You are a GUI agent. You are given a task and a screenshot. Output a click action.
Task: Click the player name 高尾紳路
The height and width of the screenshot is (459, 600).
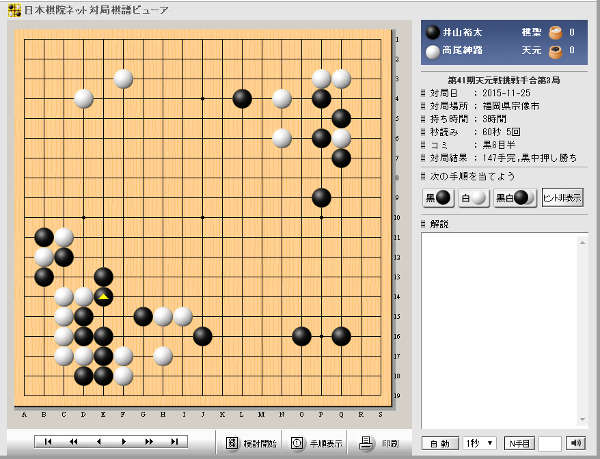[462, 50]
